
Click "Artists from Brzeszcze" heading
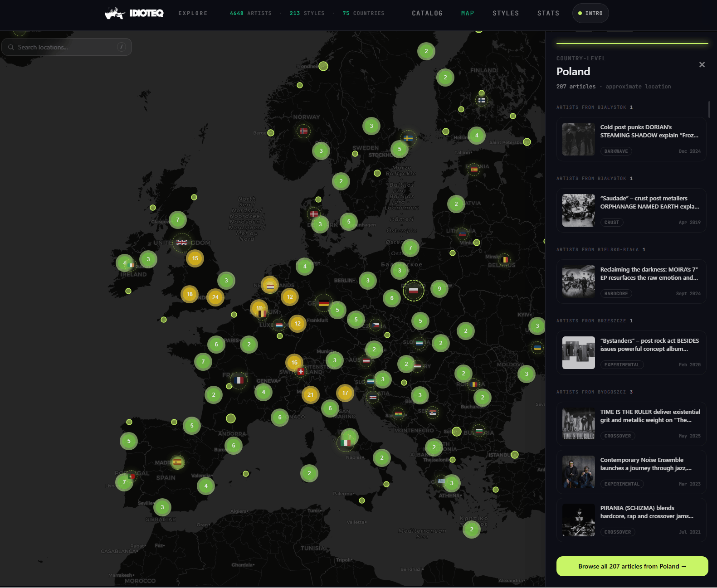(595, 321)
